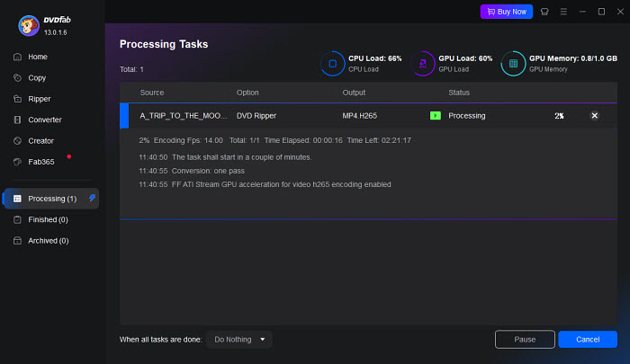This screenshot has height=364, width=630.
Task: Click the GPU Memory circular gauge icon
Action: 513,64
